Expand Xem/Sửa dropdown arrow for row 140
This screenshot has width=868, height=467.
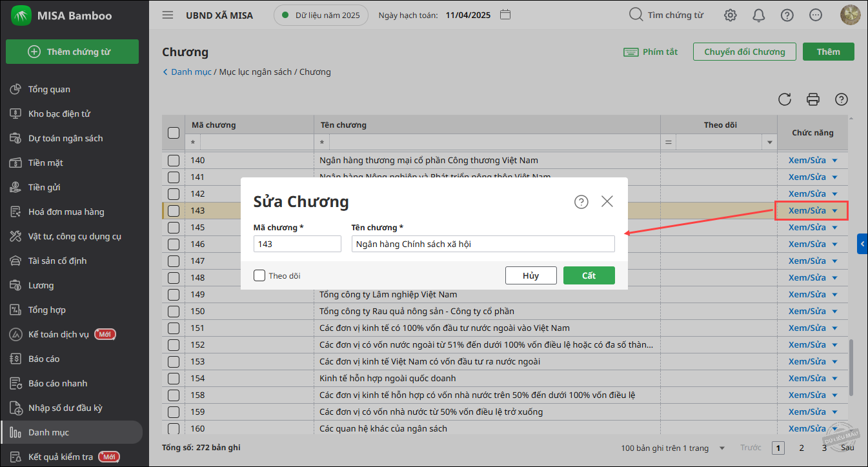point(834,160)
